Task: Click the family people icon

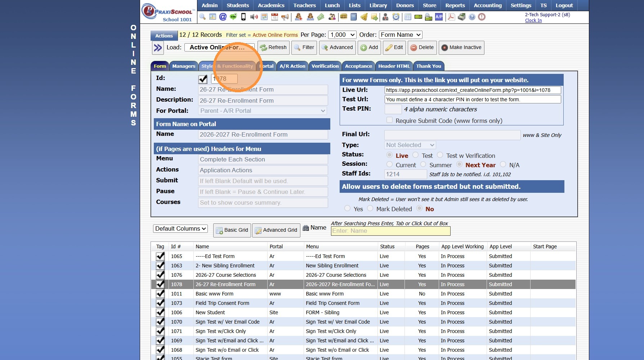Action: pyautogui.click(x=332, y=17)
